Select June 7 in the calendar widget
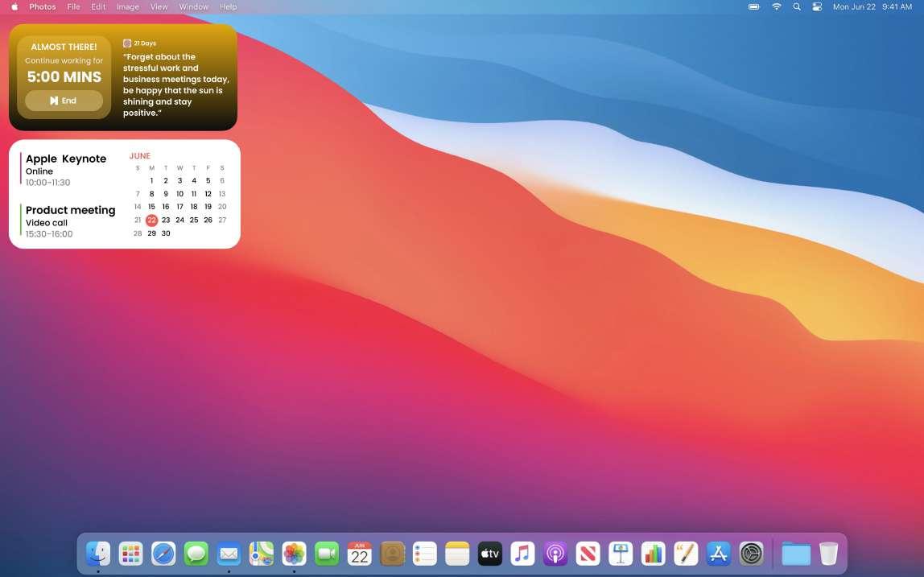924x577 pixels. pos(138,194)
